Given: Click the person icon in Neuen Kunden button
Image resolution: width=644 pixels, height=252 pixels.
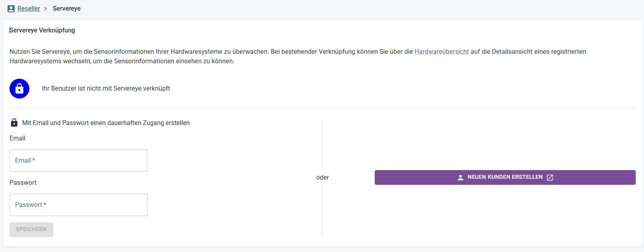Looking at the screenshot, I should (461, 178).
